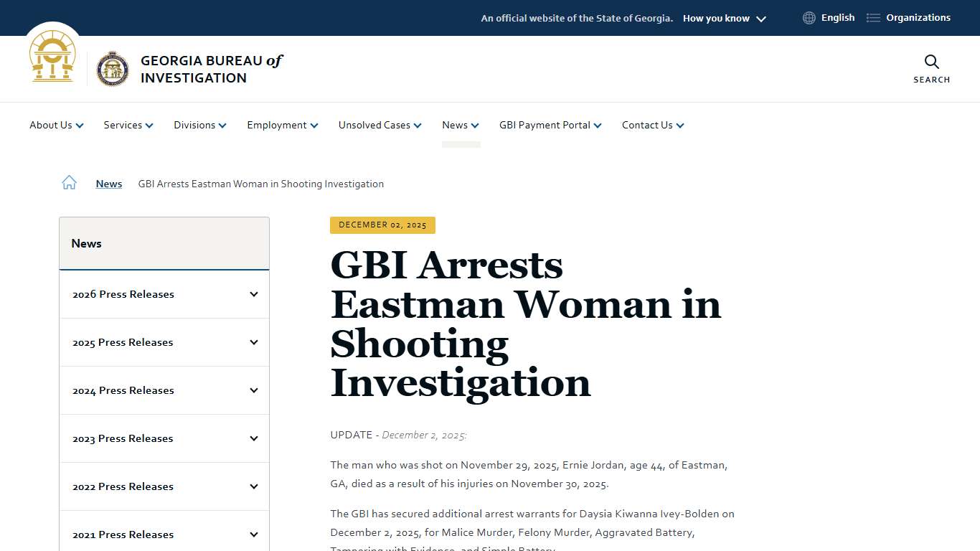
Task: Click the Contact Us dropdown arrow
Action: [x=680, y=125]
